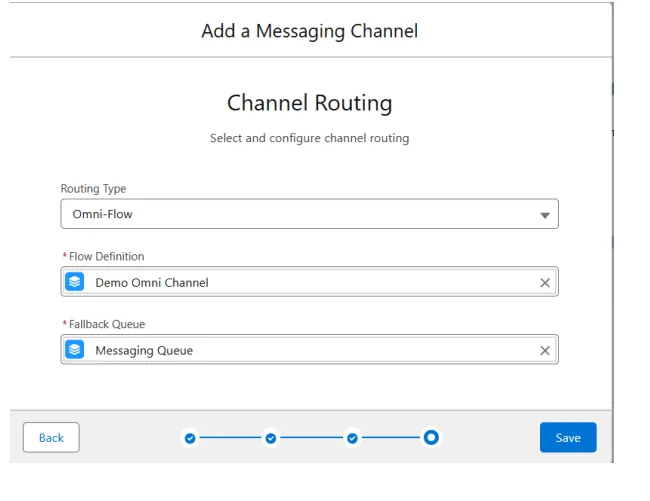This screenshot has width=650, height=501.
Task: Select the Demo Omni Channel field text
Action: point(152,283)
